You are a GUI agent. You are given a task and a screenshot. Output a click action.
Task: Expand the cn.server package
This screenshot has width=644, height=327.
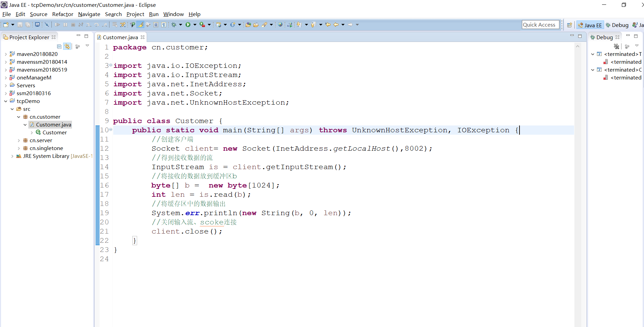point(19,140)
